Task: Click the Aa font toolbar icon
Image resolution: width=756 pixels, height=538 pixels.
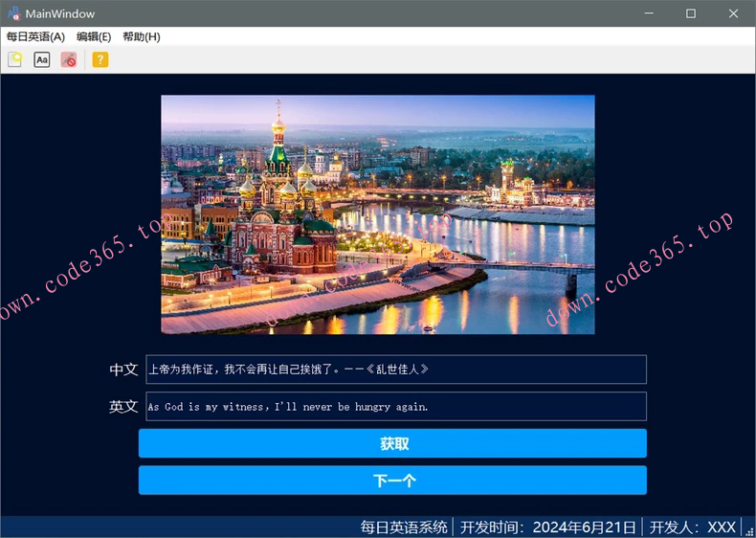Action: click(x=42, y=59)
